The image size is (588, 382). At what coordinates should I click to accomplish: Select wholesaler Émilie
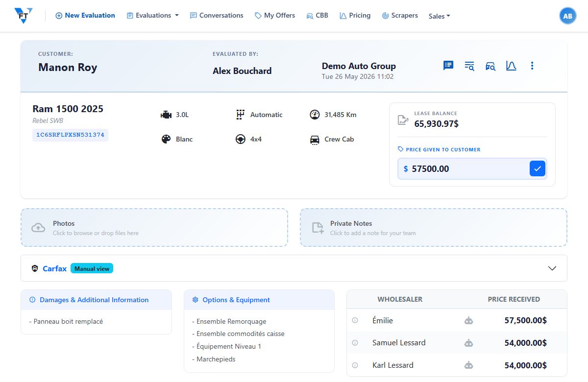pyautogui.click(x=383, y=320)
